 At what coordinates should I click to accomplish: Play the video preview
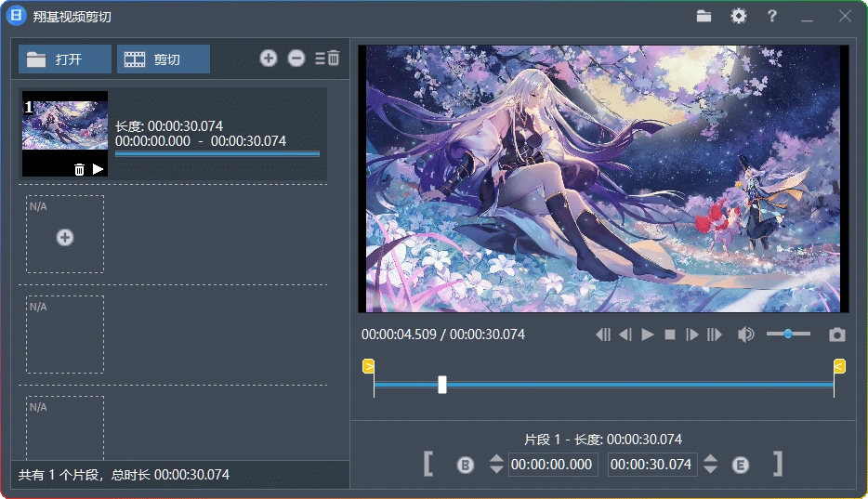[648, 335]
